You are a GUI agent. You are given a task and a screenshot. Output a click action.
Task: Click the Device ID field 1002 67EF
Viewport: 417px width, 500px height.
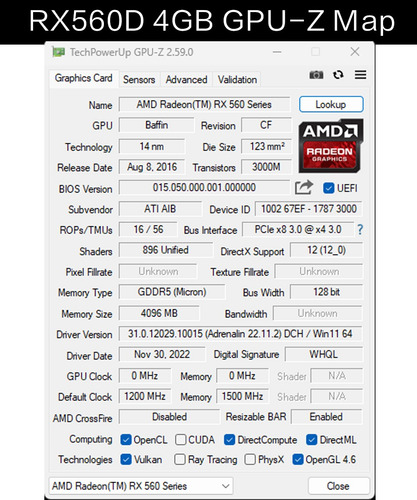[309, 209]
